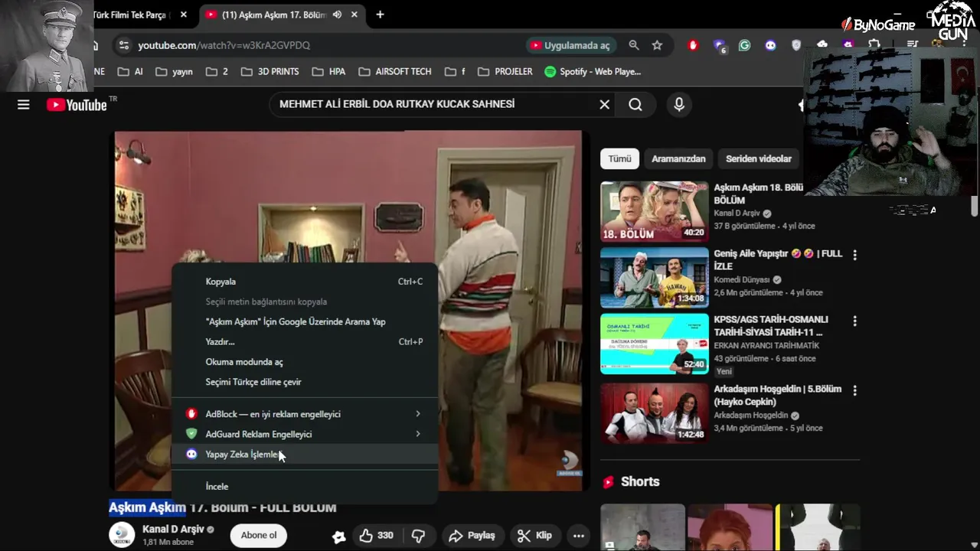Viewport: 980px width, 551px height.
Task: Choose Kopyala in the context menu
Action: pyautogui.click(x=305, y=282)
